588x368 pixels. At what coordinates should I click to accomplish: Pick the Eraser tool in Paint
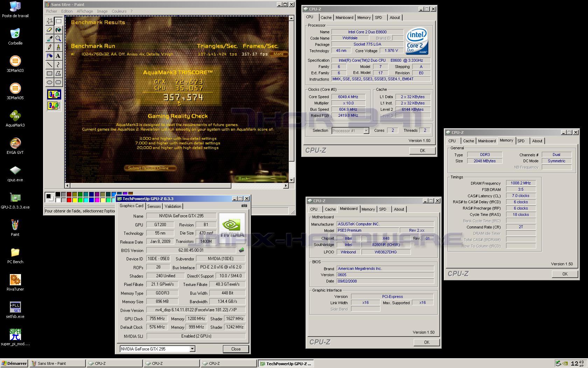(50, 30)
